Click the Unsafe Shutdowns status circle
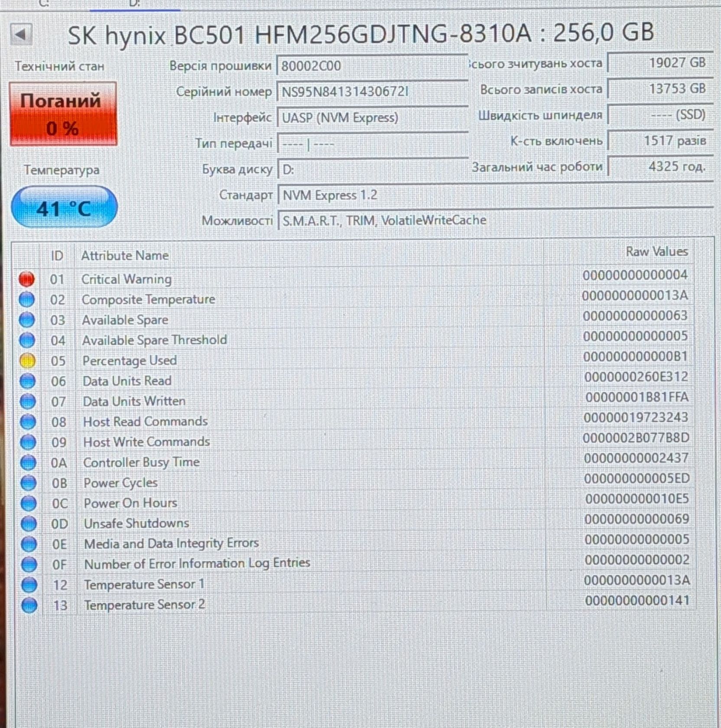The image size is (721, 728). click(x=29, y=523)
